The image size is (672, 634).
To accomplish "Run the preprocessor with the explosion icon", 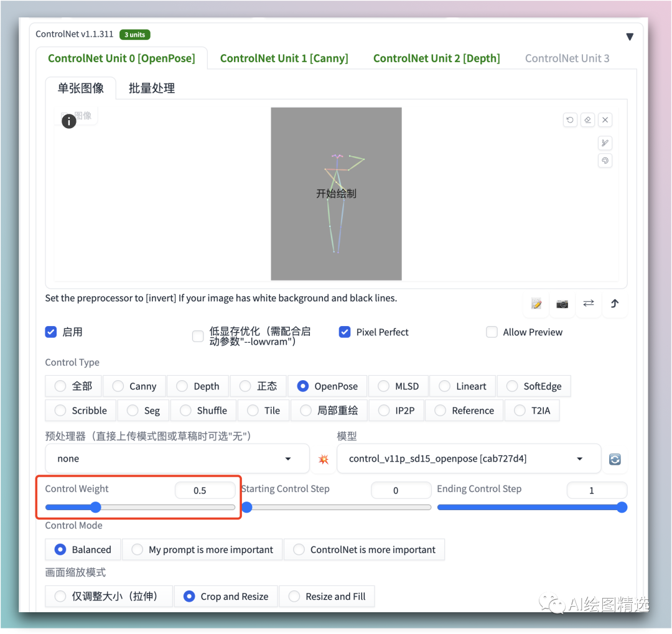I will (x=323, y=459).
